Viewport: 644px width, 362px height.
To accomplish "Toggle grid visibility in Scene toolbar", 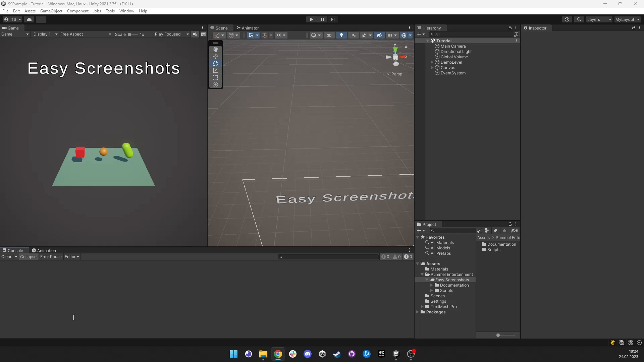I will (251, 35).
